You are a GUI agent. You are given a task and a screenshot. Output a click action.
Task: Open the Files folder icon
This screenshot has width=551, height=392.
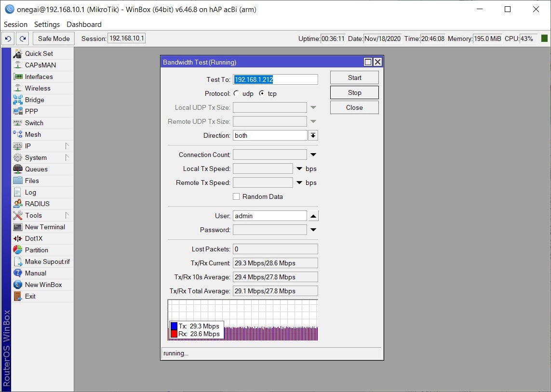pyautogui.click(x=17, y=181)
